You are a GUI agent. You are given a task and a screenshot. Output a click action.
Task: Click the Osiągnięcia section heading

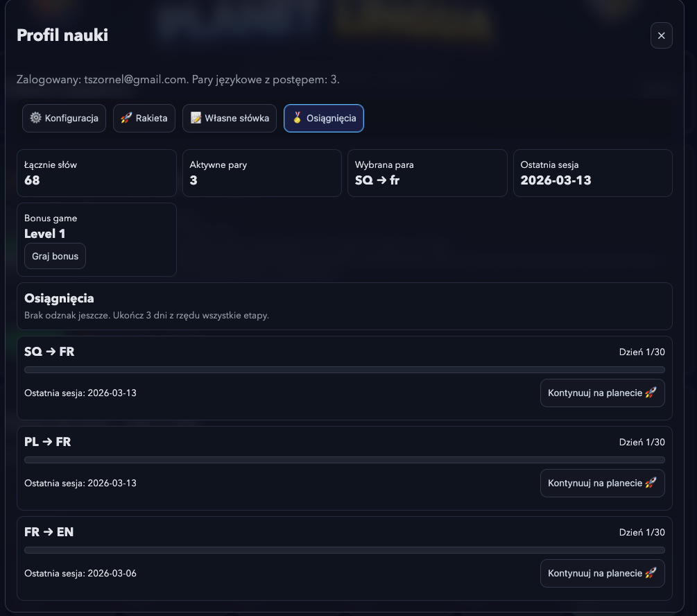[59, 298]
